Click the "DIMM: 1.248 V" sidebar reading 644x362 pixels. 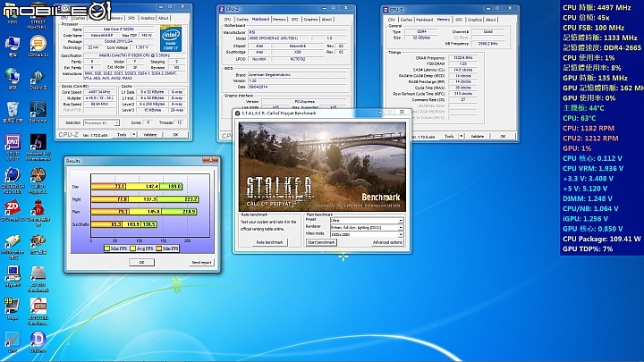click(588, 198)
